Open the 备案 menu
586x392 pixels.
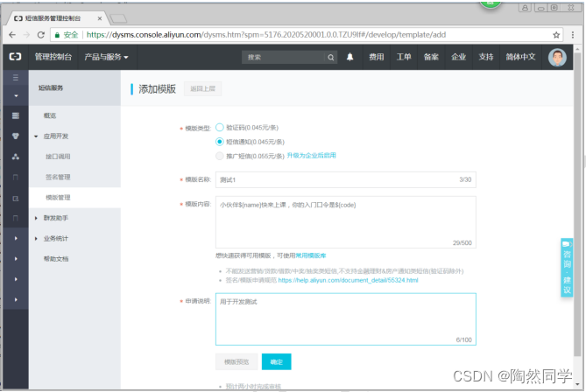[431, 57]
